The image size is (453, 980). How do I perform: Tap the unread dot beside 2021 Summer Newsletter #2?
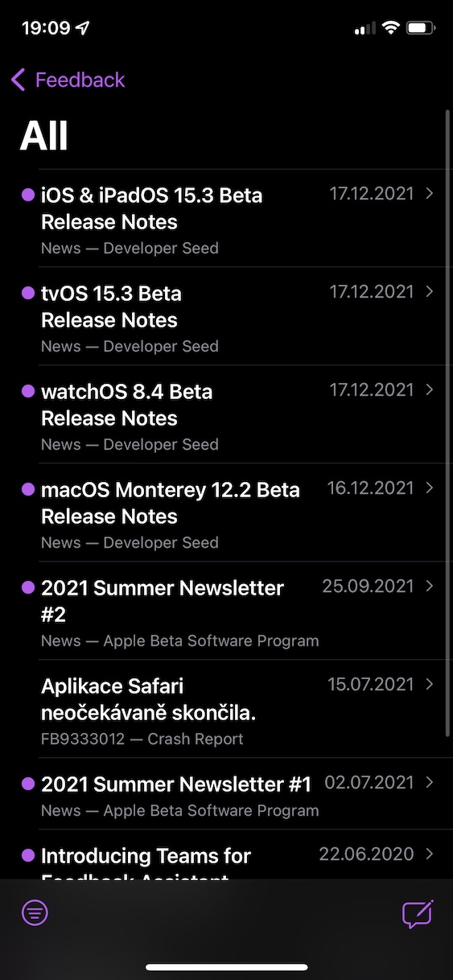pos(27,588)
